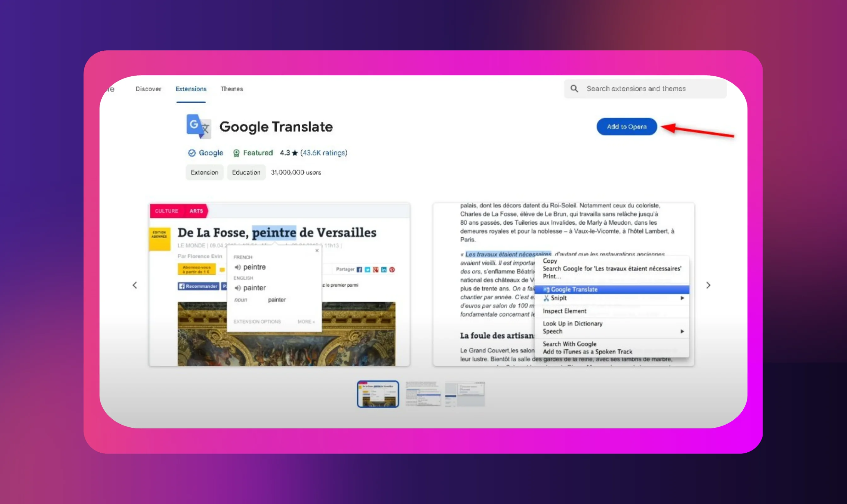Select the LinkedIn share icon
This screenshot has width=847, height=504.
tap(384, 270)
